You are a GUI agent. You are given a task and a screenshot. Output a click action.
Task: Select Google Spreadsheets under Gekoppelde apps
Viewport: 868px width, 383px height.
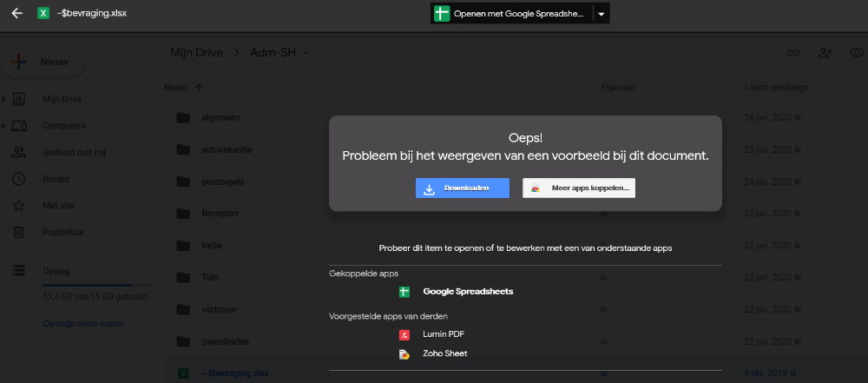click(467, 291)
